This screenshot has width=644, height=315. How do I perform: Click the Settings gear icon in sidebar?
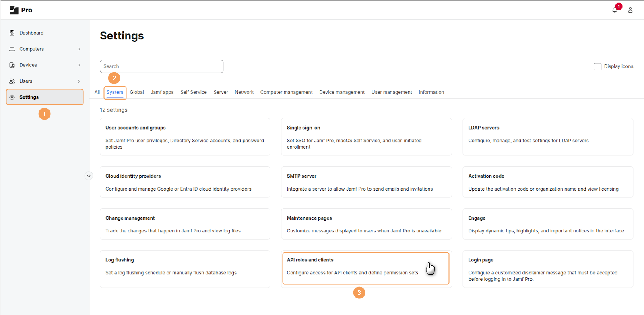pyautogui.click(x=12, y=97)
